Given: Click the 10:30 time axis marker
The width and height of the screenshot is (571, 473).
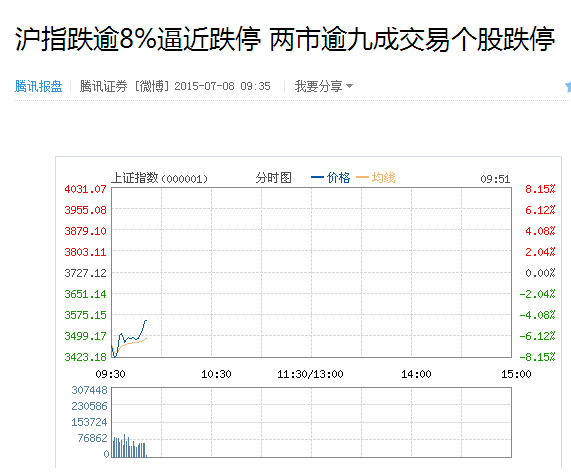Looking at the screenshot, I should click(216, 374).
